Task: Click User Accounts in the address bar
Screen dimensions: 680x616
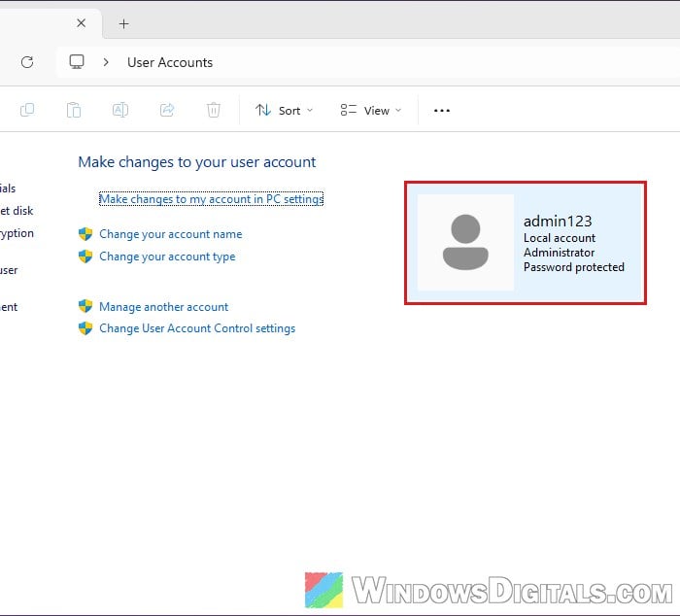Action: click(170, 62)
